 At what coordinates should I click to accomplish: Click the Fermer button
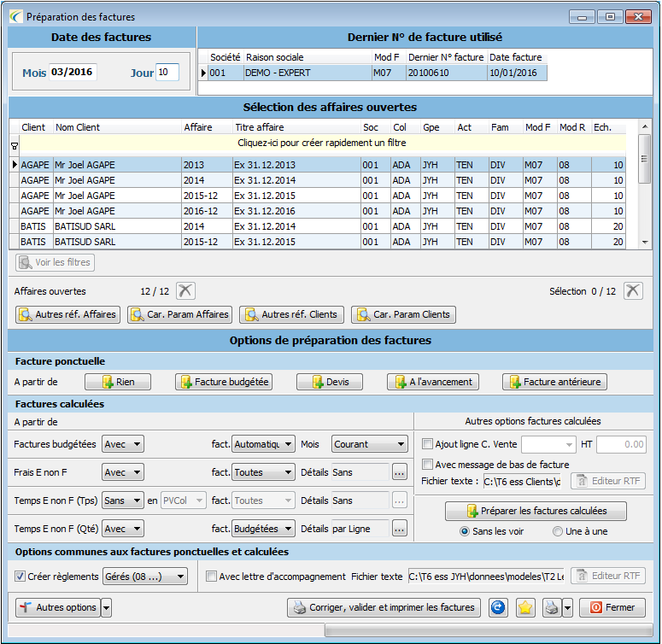coord(612,607)
